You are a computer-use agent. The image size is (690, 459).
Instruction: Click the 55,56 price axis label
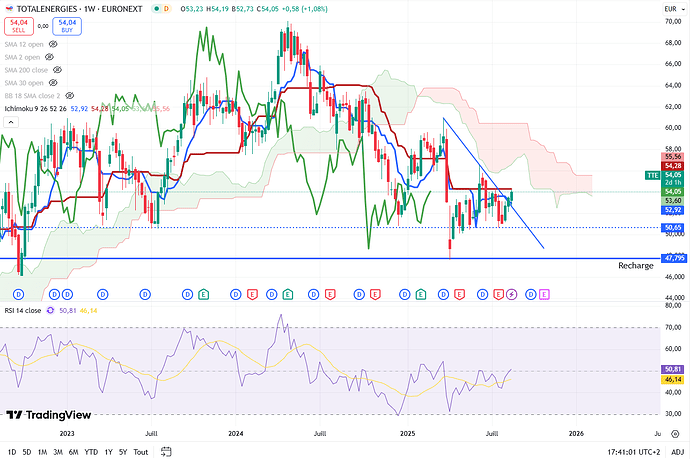pos(673,157)
